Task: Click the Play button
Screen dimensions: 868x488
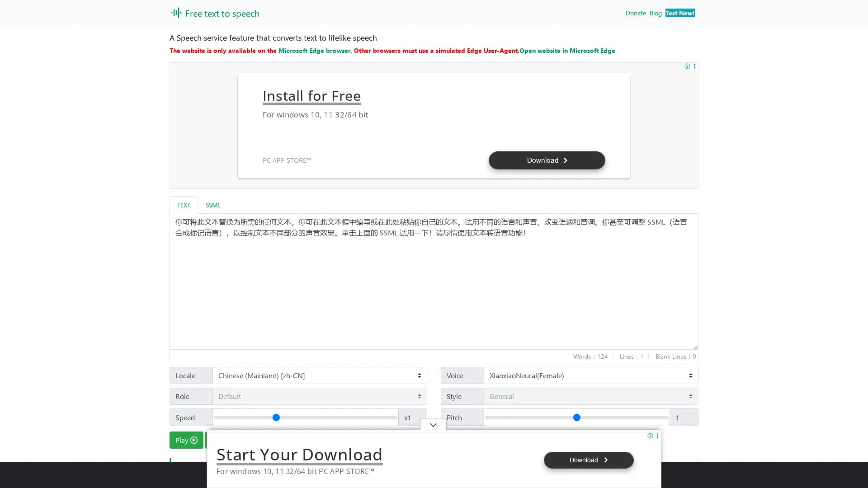Action: (x=186, y=440)
